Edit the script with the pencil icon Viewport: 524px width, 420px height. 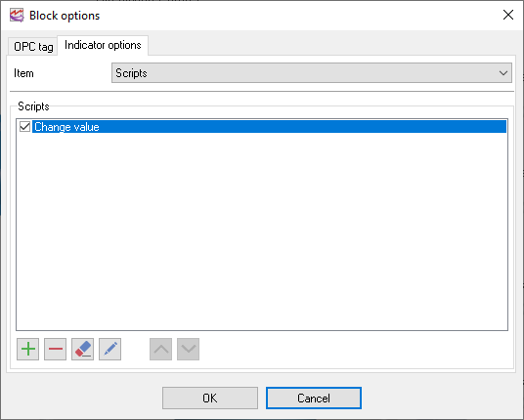[109, 349]
